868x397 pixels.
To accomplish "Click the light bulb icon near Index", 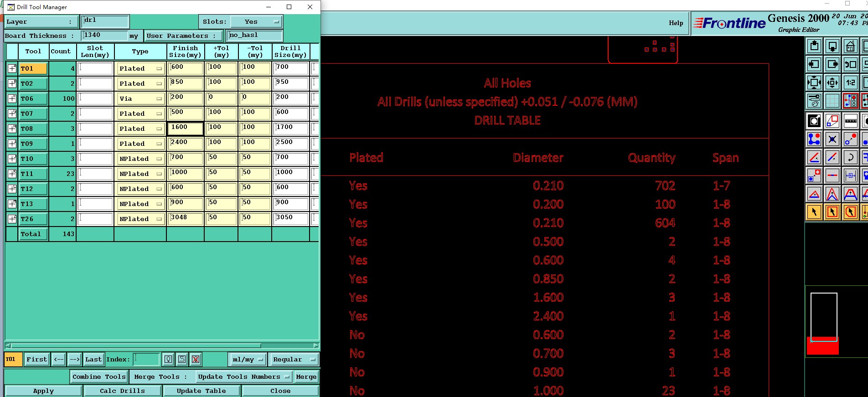I will tap(168, 359).
